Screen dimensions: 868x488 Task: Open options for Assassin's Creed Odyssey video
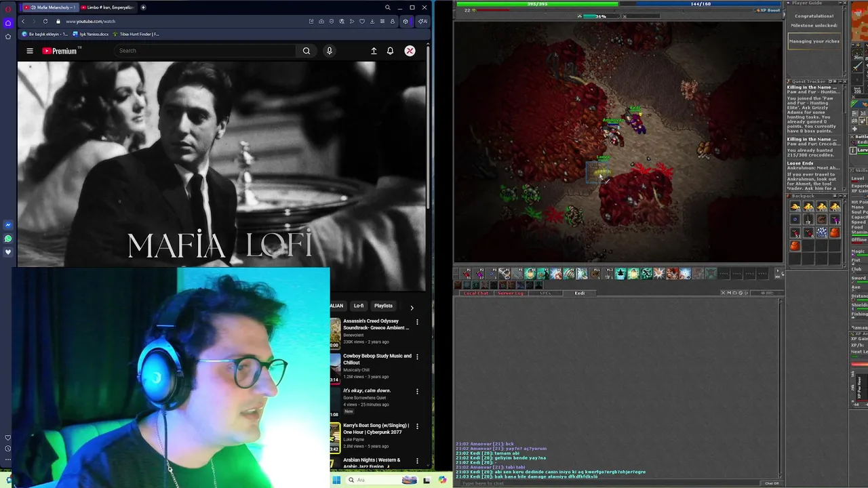coord(417,322)
